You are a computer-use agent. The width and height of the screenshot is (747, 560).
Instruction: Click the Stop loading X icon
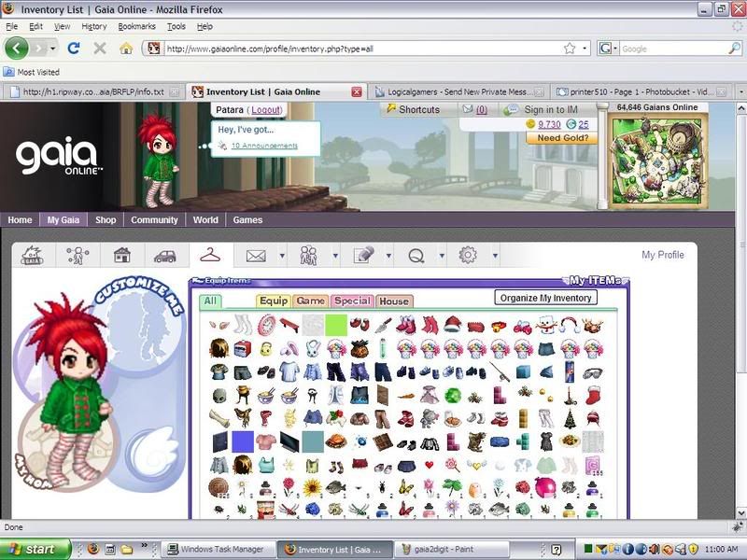pyautogui.click(x=100, y=49)
